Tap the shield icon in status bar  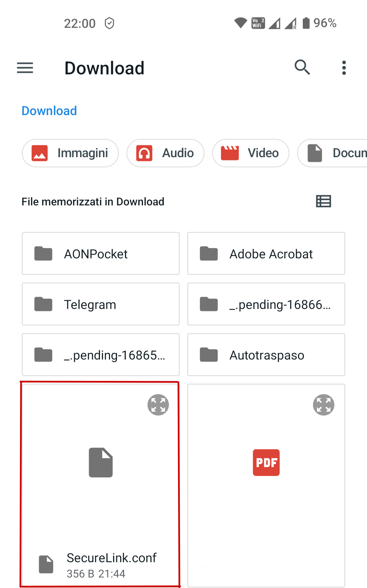(109, 23)
